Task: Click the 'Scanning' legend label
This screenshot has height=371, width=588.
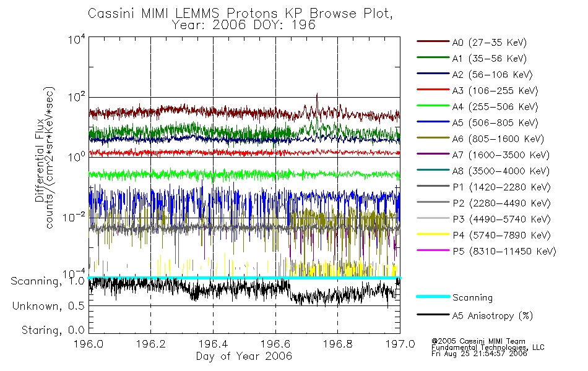Action: (472, 298)
